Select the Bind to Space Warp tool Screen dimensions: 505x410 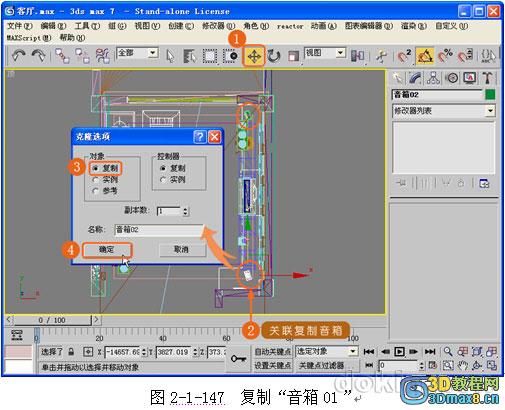coord(102,55)
